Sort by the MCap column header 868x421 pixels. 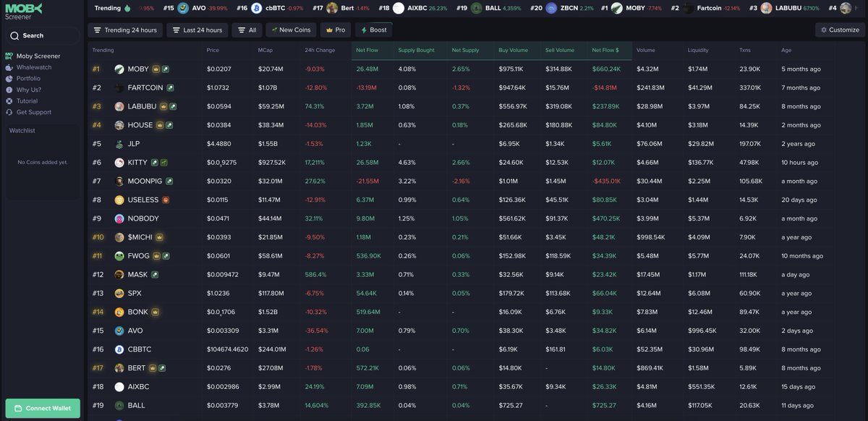(x=265, y=50)
